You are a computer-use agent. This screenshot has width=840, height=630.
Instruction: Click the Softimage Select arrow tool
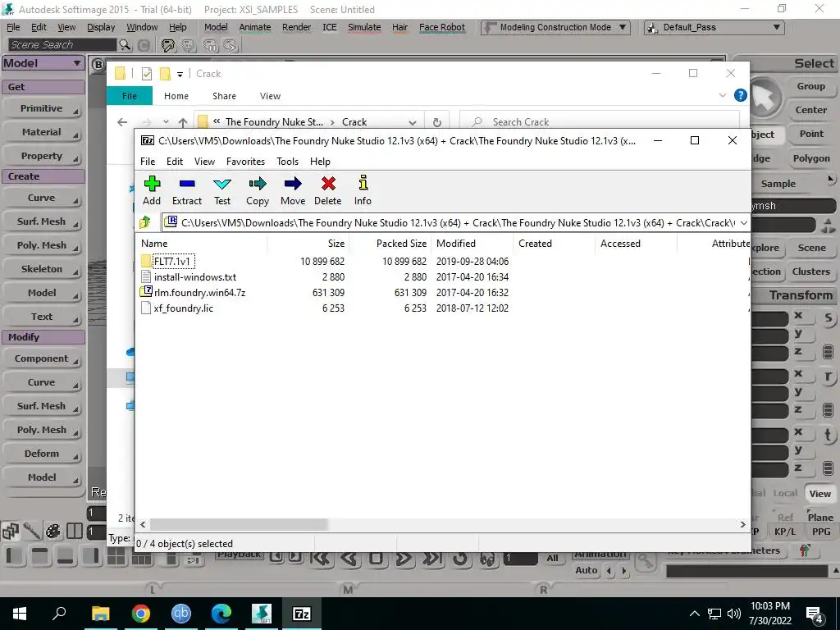tap(764, 98)
